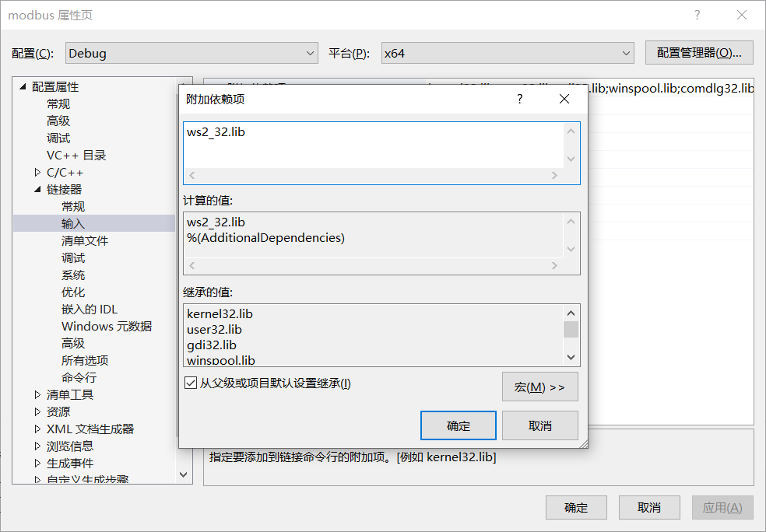The height and width of the screenshot is (532, 766).
Task: Click the 宏(M) >> button
Action: click(539, 387)
